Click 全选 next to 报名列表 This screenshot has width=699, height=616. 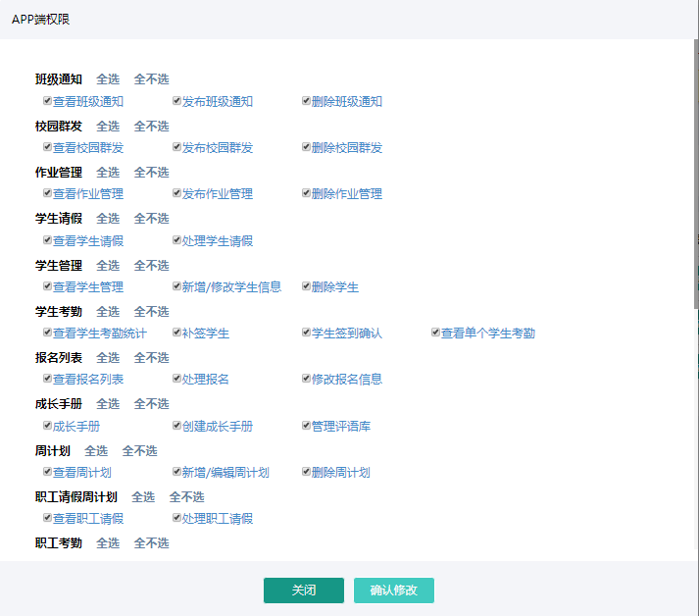point(108,358)
